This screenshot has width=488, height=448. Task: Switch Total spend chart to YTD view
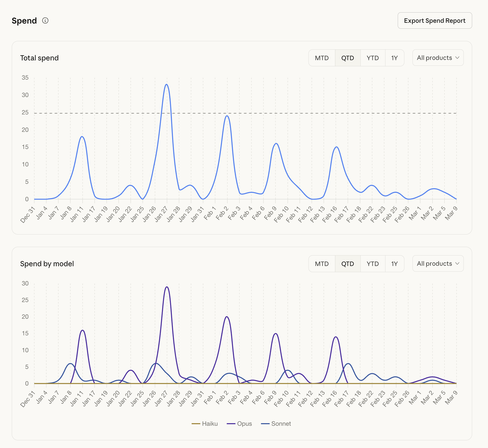(x=372, y=58)
